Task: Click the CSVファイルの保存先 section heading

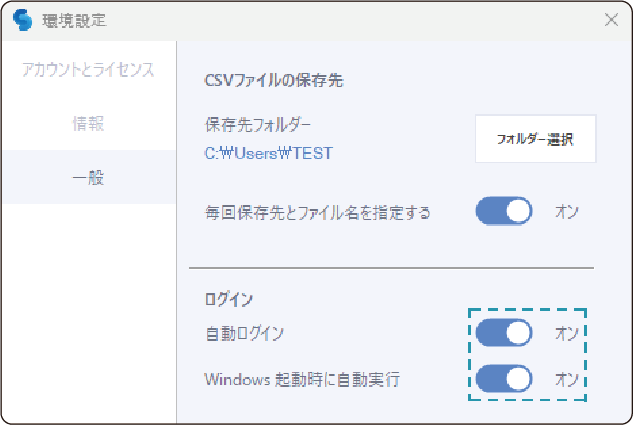Action: tap(273, 80)
